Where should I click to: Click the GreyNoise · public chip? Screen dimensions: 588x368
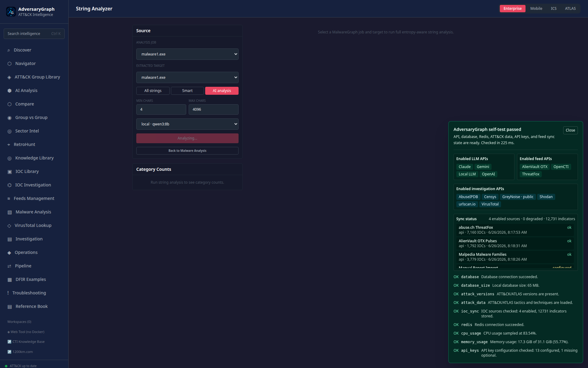tap(518, 197)
